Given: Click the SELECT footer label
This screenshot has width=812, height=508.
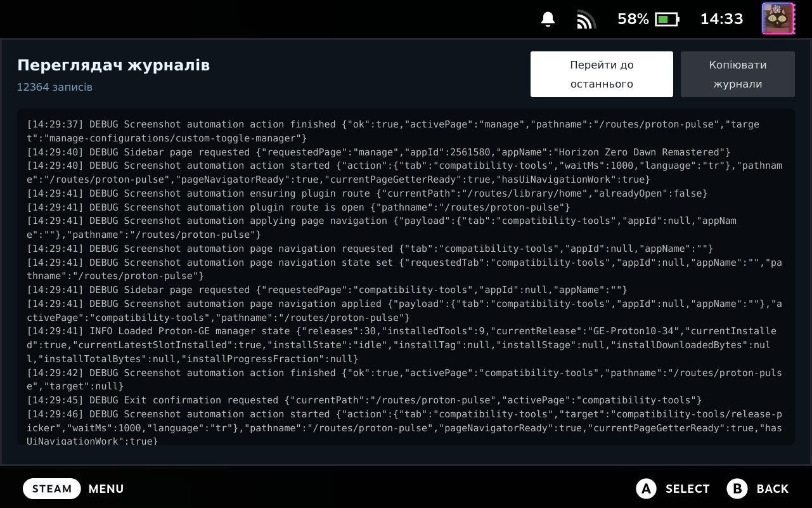Looking at the screenshot, I should 688,489.
